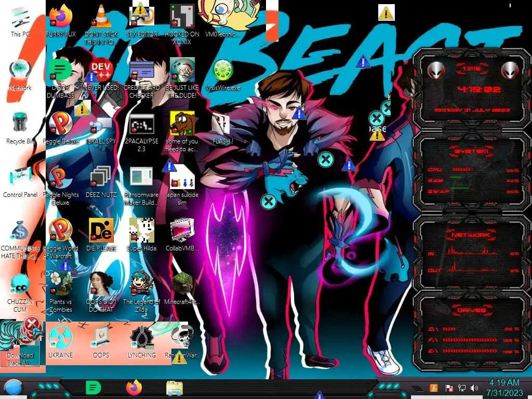
Task: Select the BE JUST LIKE THE DUDE! Santa icon
Action: (x=182, y=78)
